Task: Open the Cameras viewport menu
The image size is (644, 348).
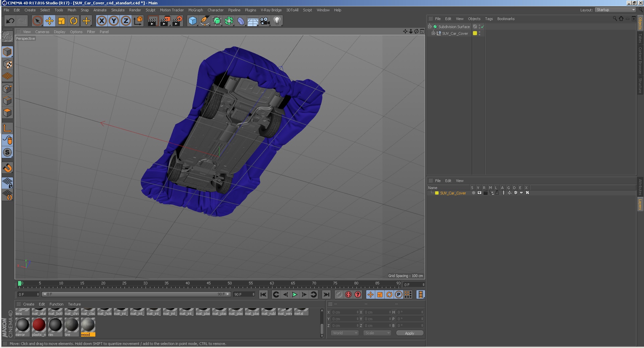Action: tap(42, 32)
